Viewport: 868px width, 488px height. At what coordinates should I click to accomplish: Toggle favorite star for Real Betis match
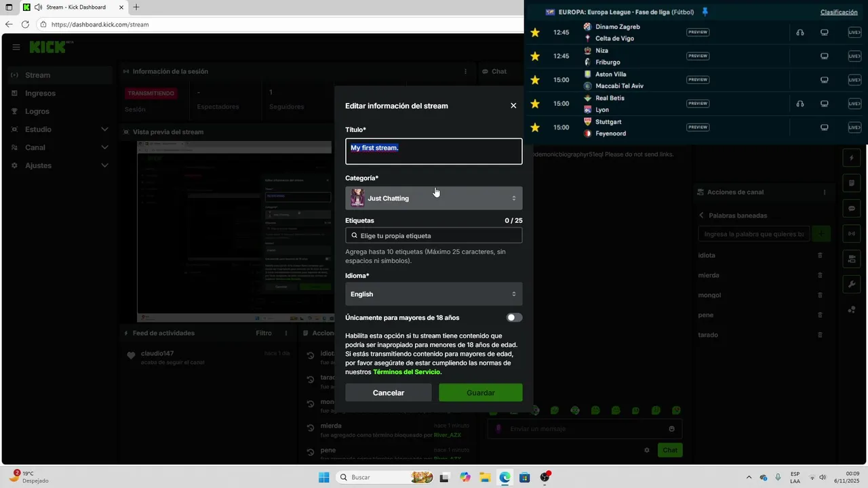535,104
